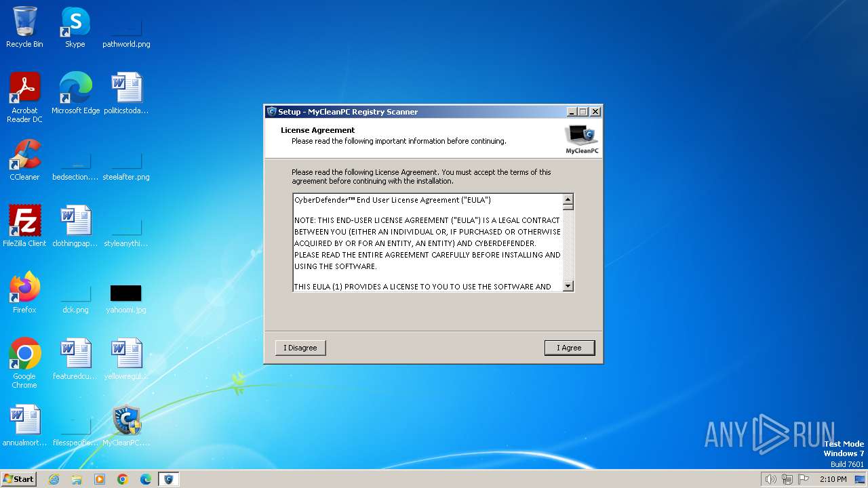Select the yellowregul... Word document

(126, 359)
